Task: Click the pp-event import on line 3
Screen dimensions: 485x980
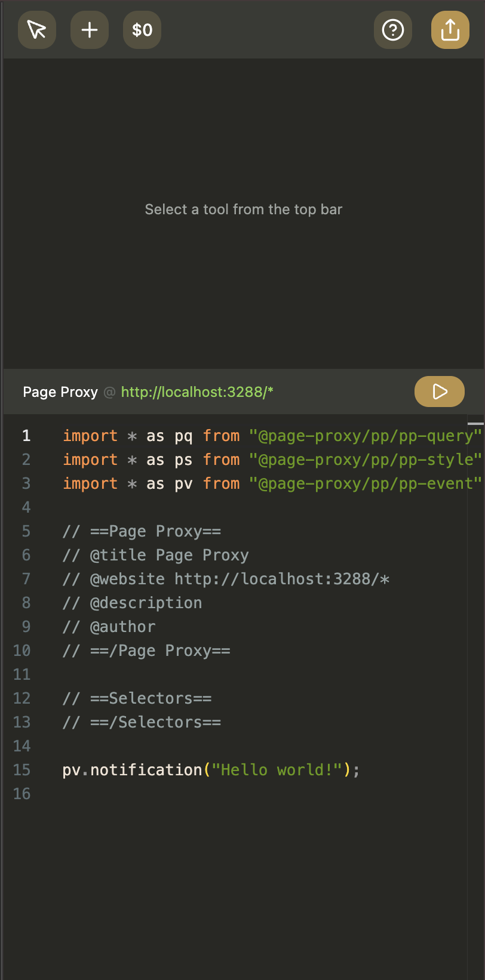Action: pyautogui.click(x=364, y=483)
